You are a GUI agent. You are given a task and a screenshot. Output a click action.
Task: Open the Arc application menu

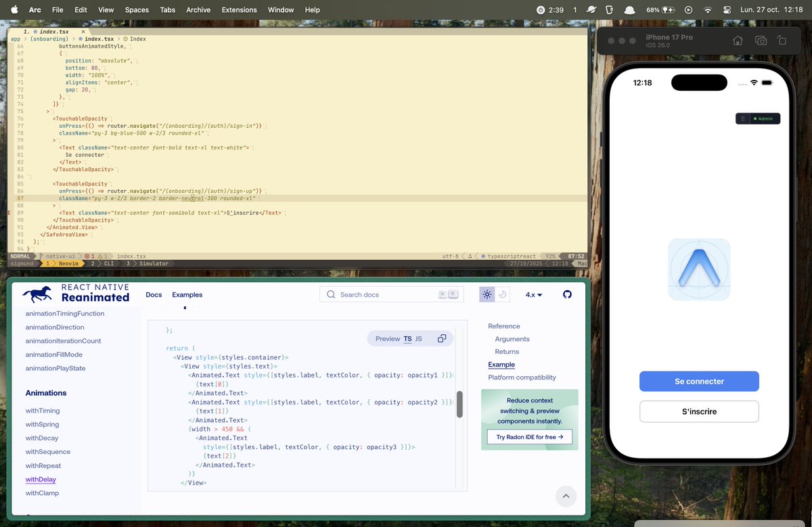coord(35,10)
